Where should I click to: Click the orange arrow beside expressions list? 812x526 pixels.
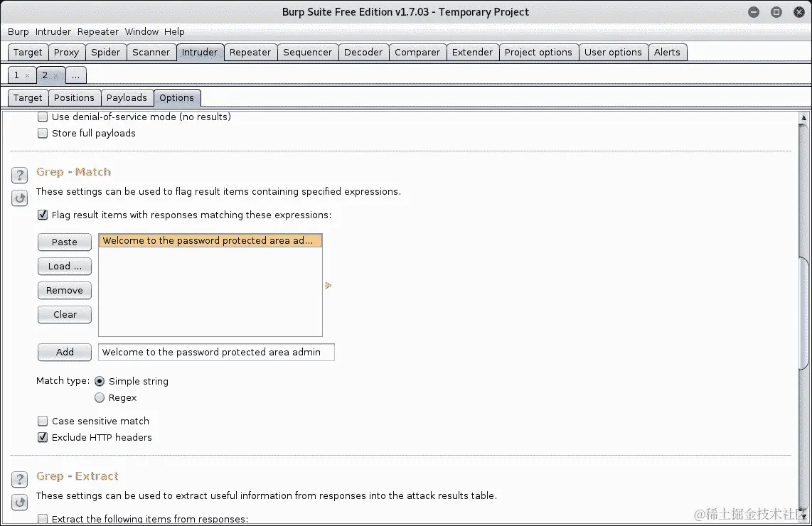328,285
